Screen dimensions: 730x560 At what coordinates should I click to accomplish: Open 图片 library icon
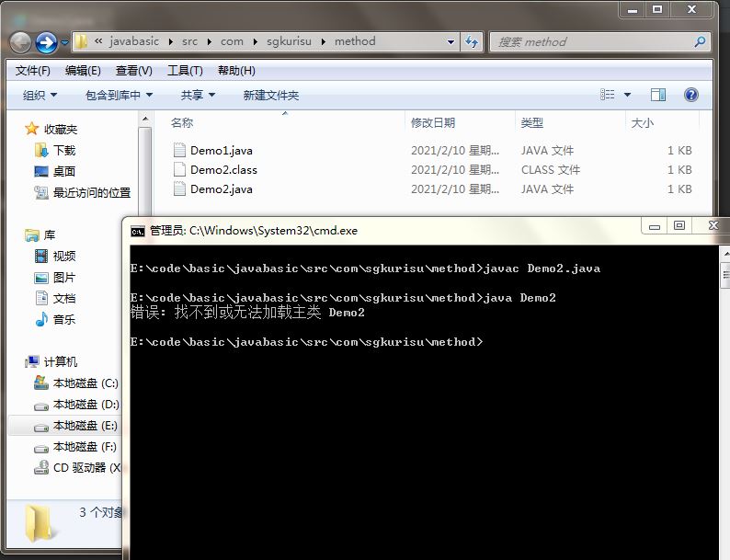pos(41,278)
